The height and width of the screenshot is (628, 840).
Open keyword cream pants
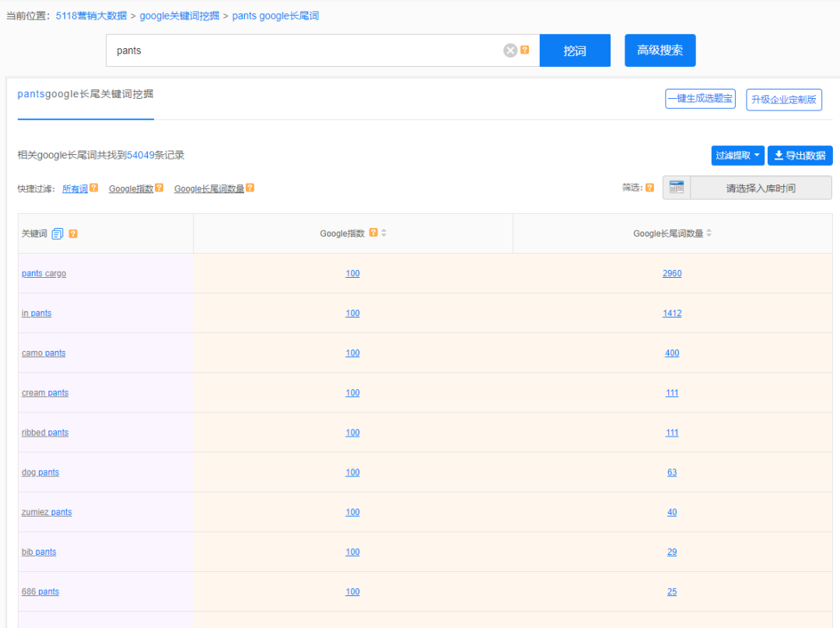(x=45, y=393)
